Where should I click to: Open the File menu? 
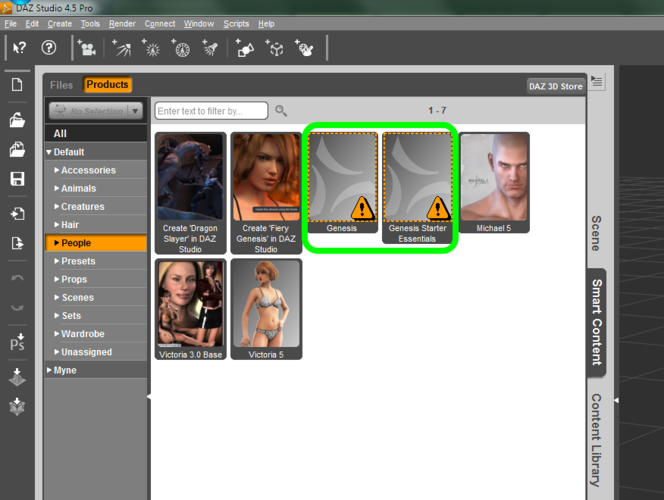[x=10, y=24]
